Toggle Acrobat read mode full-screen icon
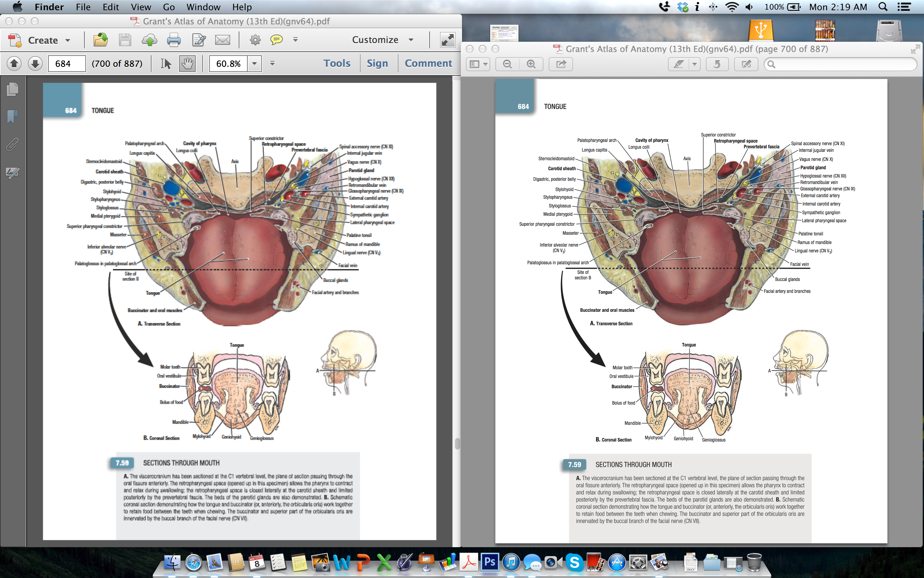The width and height of the screenshot is (924, 578). point(448,40)
